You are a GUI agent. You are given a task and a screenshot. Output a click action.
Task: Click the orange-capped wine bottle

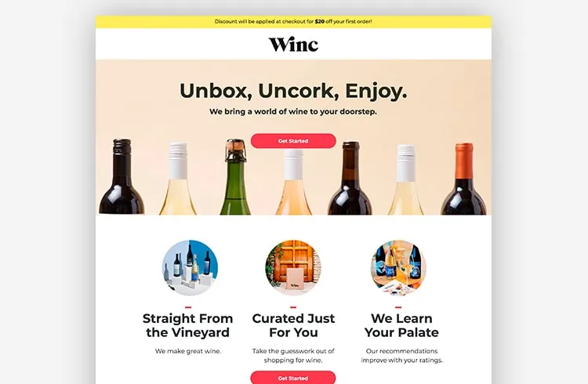tap(463, 179)
